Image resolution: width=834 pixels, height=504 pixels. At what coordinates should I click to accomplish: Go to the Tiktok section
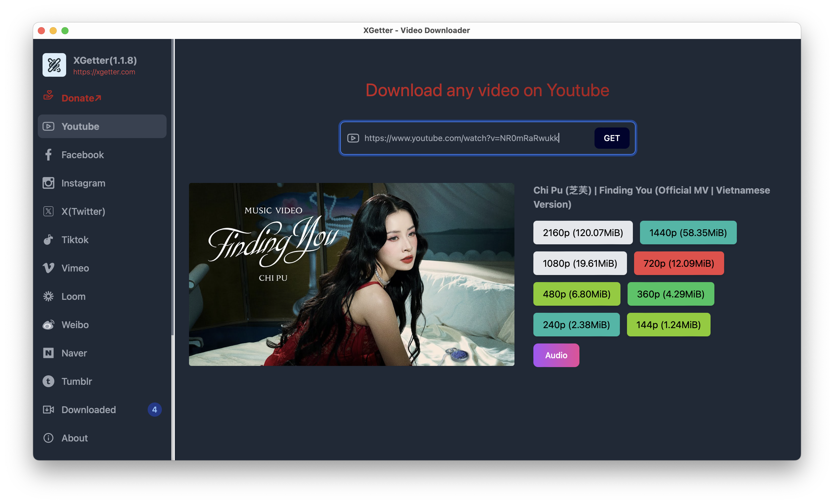tap(102, 240)
